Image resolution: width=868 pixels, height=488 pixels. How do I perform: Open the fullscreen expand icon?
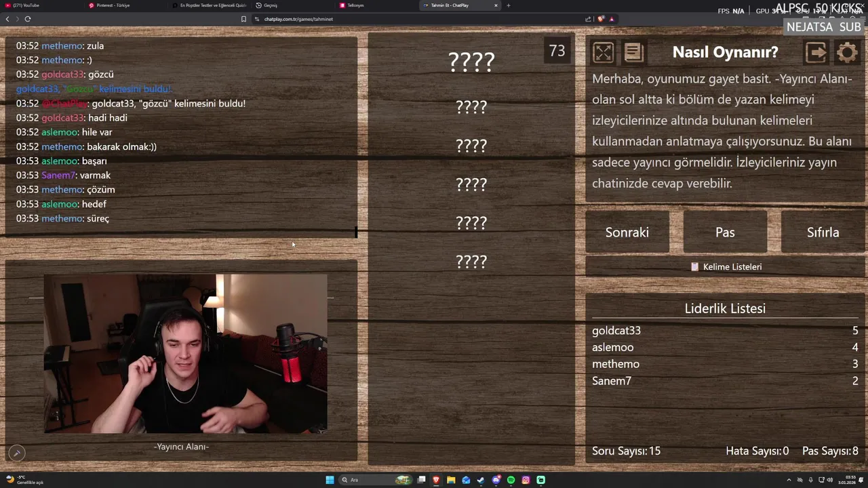[603, 52]
